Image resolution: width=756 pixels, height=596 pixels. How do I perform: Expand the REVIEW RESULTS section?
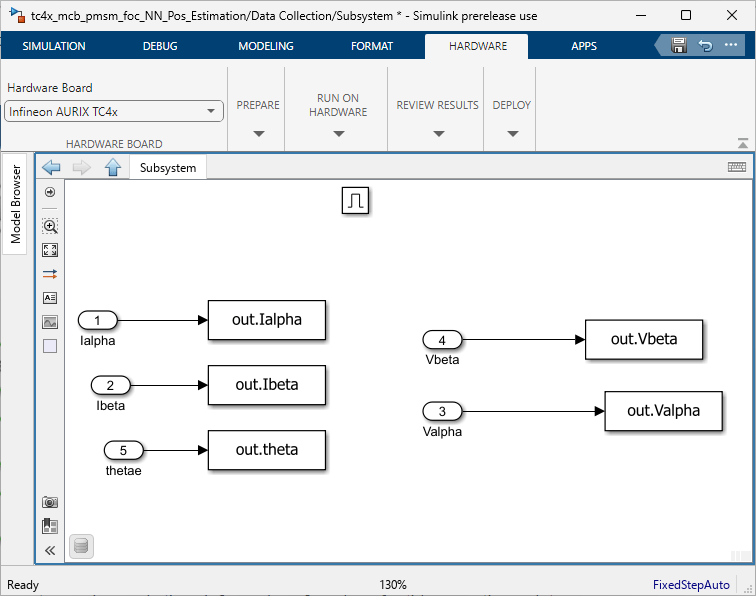438,134
